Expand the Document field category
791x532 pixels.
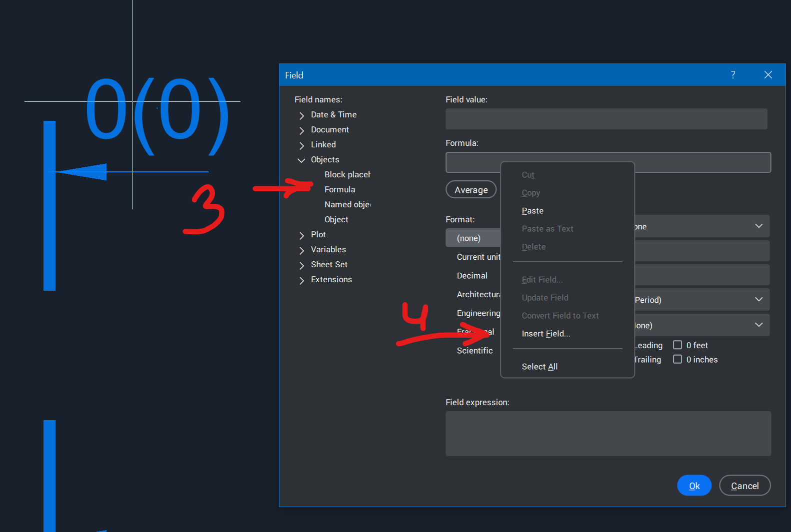(301, 130)
